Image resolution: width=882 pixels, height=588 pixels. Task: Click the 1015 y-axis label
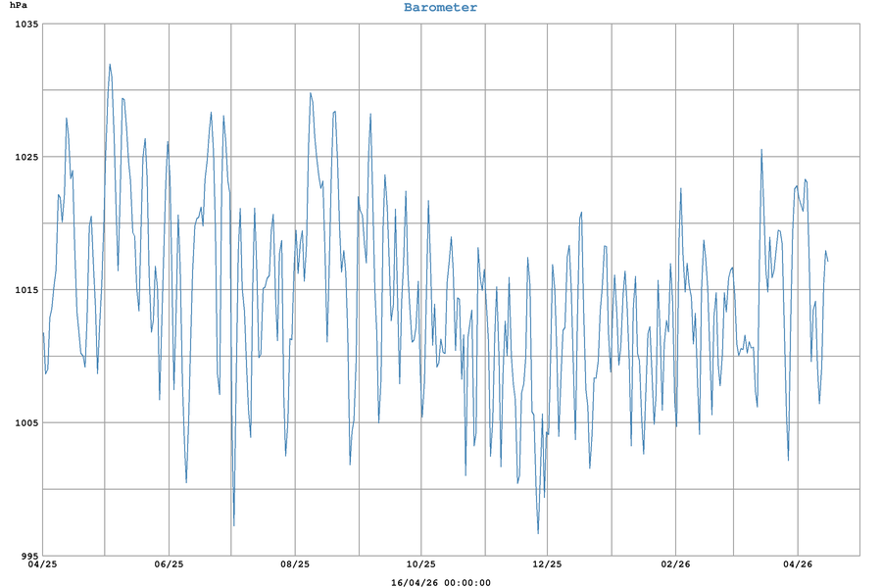click(x=25, y=290)
